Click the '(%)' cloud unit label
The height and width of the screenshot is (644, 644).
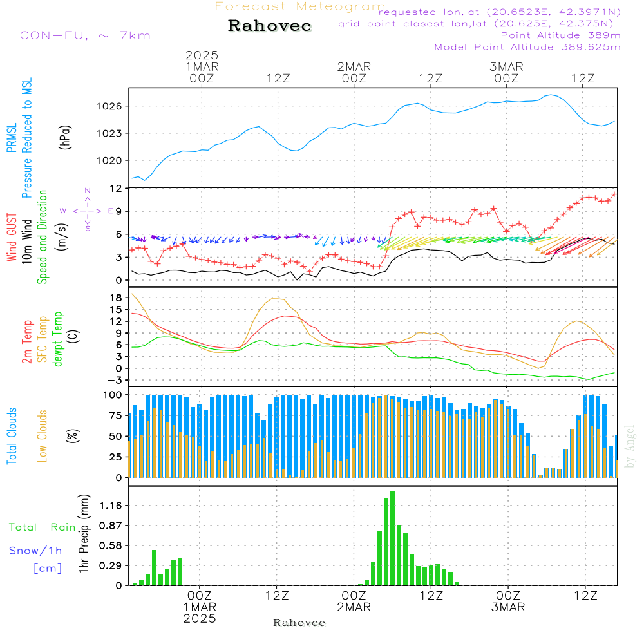click(x=73, y=436)
